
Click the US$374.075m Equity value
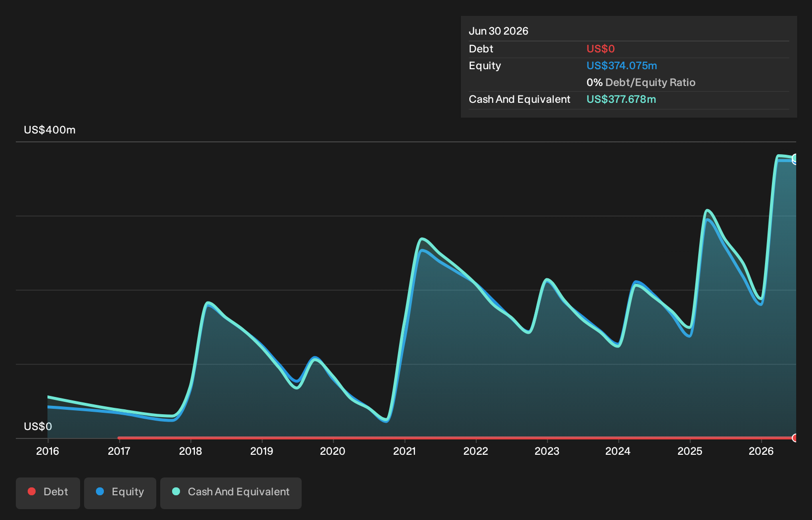tap(622, 66)
